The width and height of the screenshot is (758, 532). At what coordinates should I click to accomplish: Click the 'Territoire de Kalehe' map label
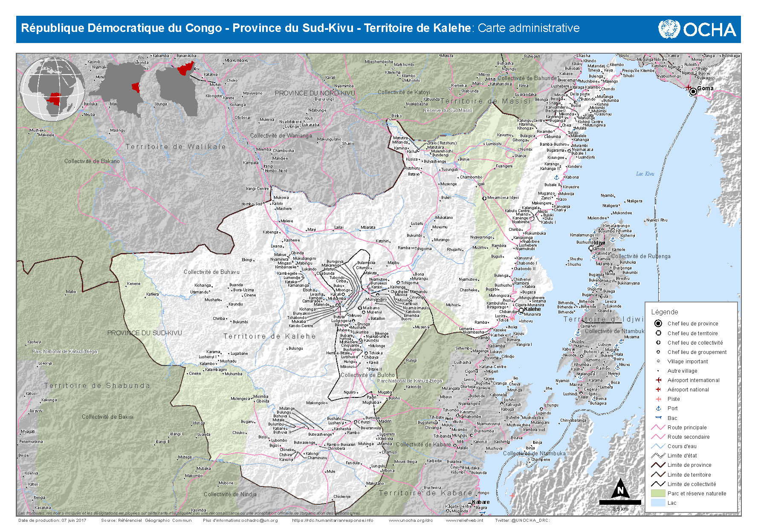pos(269,336)
